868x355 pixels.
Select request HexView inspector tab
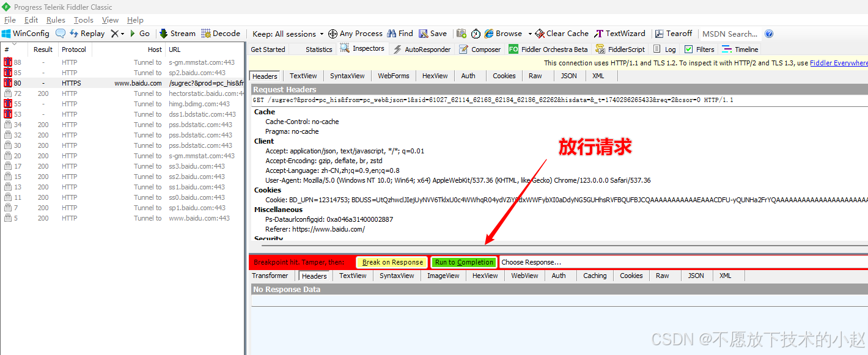[x=435, y=76]
